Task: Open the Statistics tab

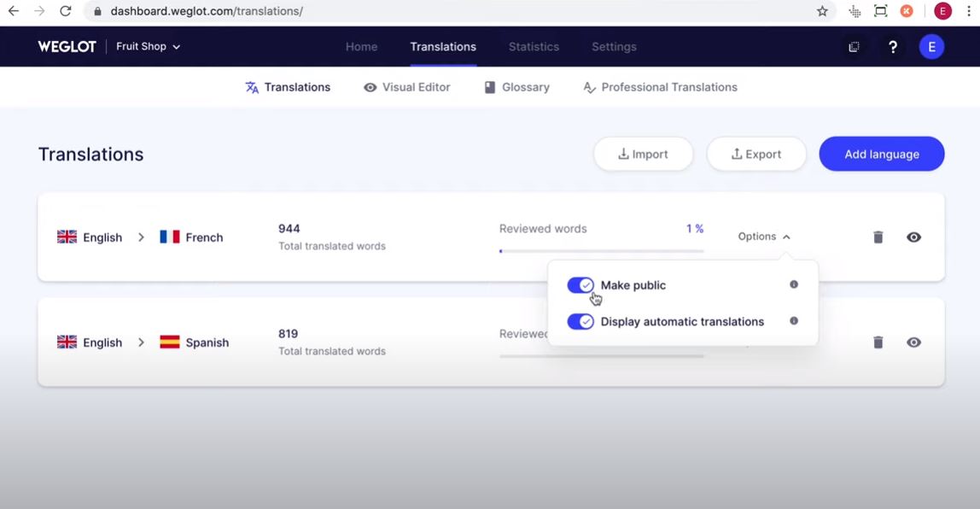Action: click(534, 47)
